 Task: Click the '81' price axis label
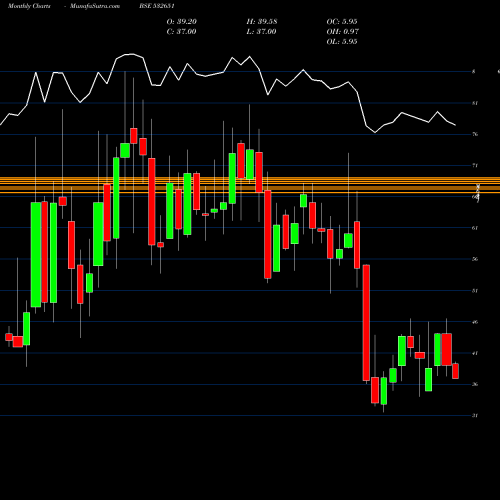[x=475, y=103]
